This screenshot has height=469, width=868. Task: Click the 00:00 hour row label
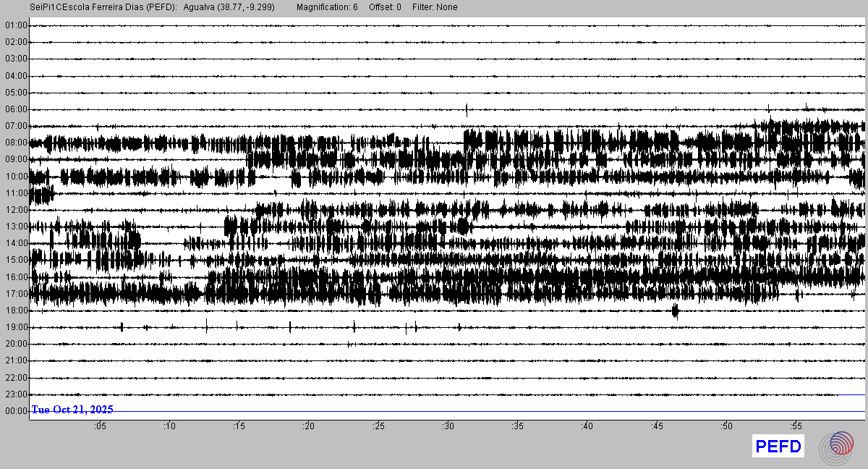pos(16,411)
